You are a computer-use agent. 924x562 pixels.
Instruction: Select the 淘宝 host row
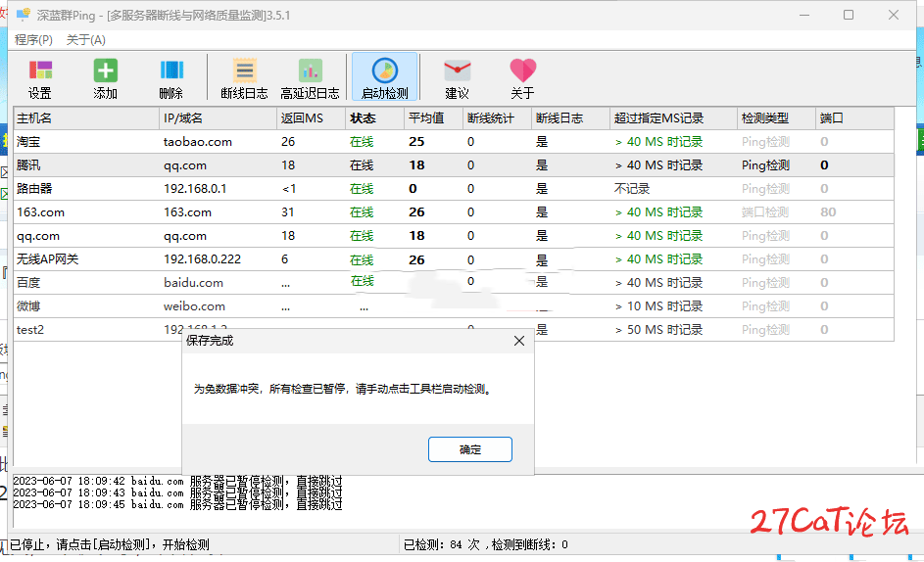click(x=454, y=141)
